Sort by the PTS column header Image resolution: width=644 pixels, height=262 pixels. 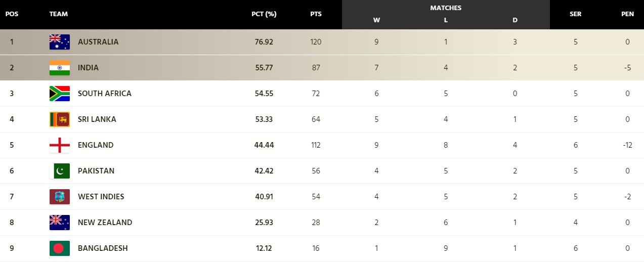pos(316,14)
